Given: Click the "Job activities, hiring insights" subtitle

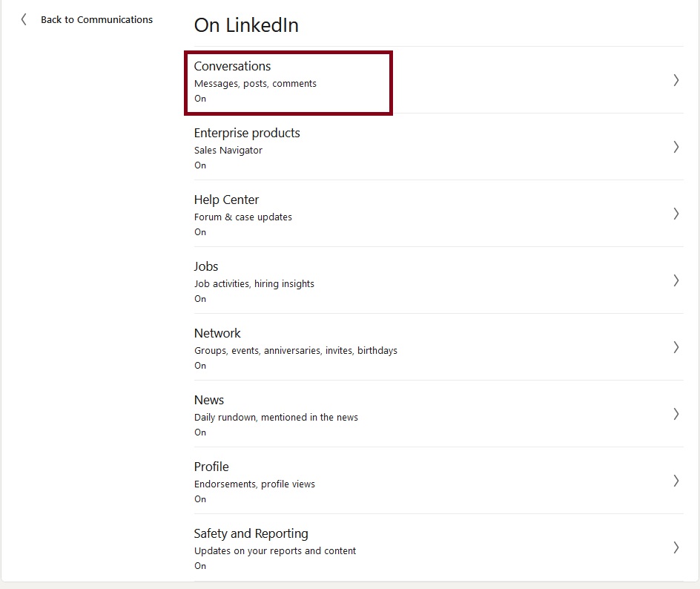Looking at the screenshot, I should click(x=254, y=284).
